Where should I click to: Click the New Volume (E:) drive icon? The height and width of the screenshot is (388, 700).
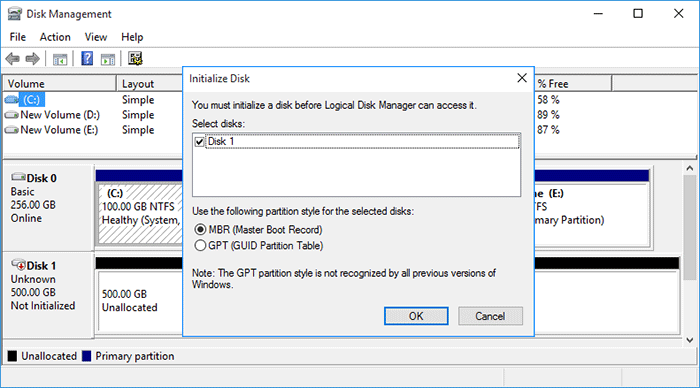12,130
